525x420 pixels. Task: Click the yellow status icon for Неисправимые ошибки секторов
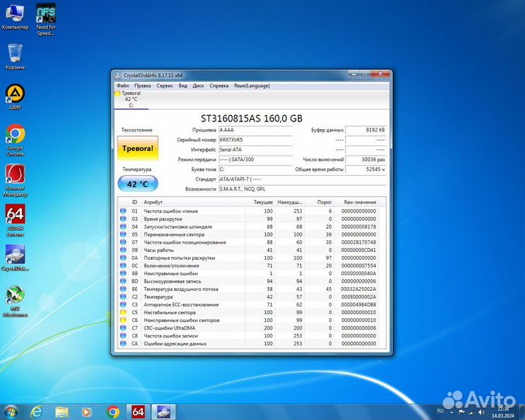(122, 320)
